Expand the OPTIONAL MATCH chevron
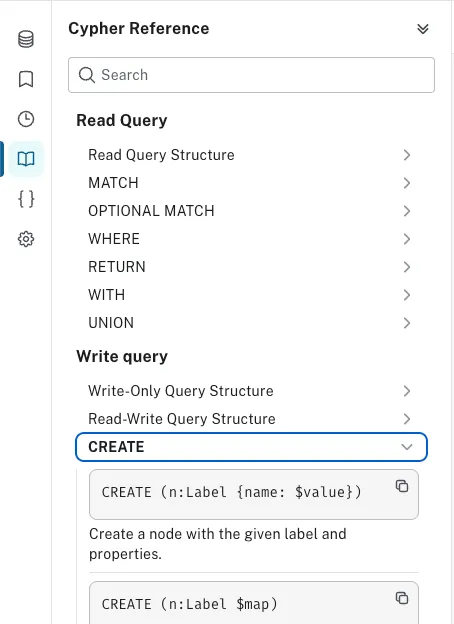454x624 pixels. point(406,211)
